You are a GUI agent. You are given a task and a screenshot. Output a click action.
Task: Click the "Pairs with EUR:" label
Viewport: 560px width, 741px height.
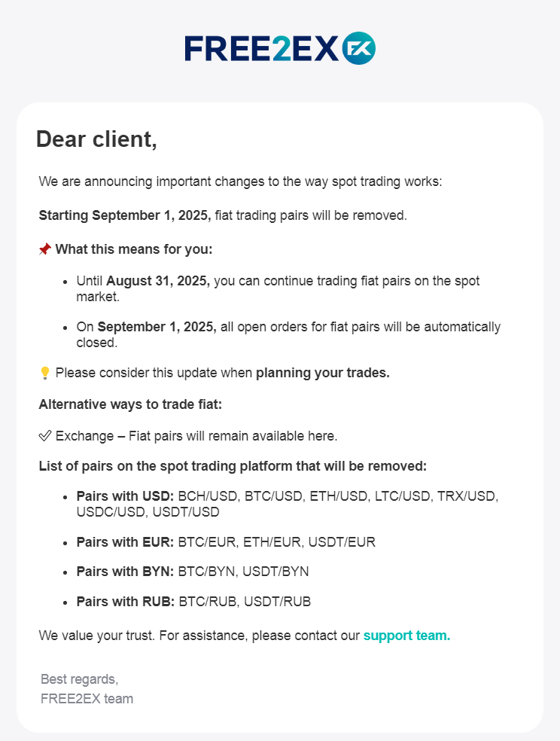tap(125, 541)
